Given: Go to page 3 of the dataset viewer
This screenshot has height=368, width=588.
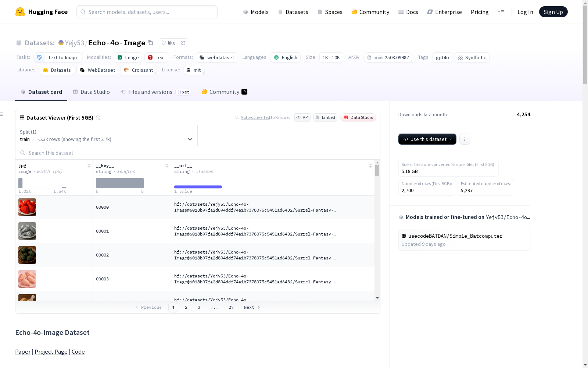Looking at the screenshot, I should pos(199,307).
